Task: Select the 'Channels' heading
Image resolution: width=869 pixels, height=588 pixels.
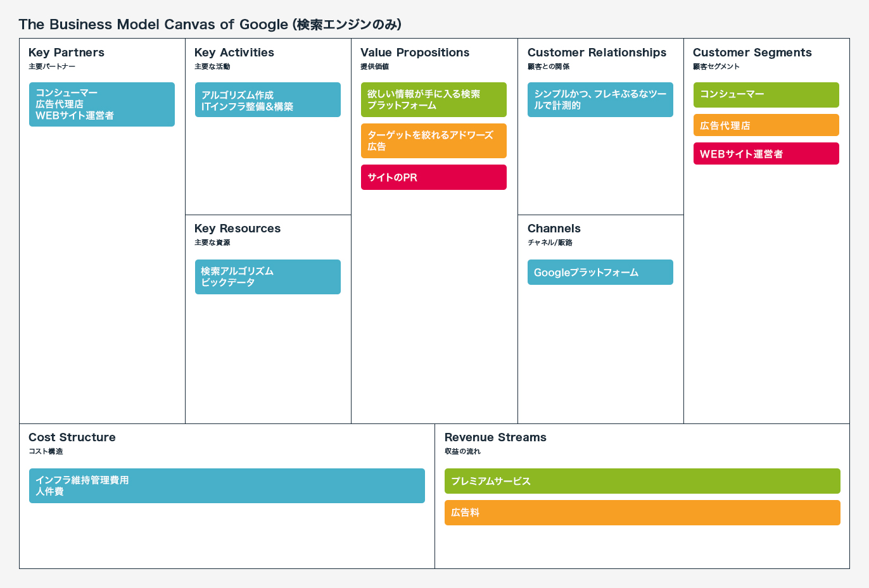Action: point(554,228)
